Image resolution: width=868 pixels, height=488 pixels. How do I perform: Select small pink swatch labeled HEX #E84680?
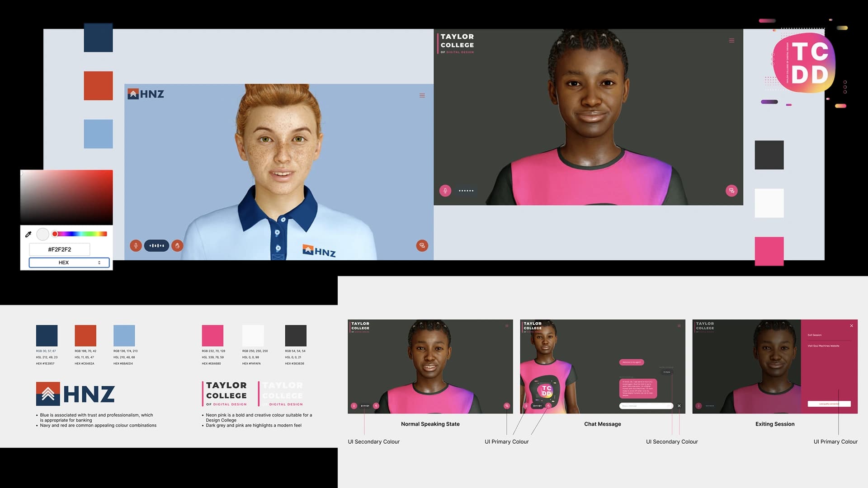tap(212, 336)
